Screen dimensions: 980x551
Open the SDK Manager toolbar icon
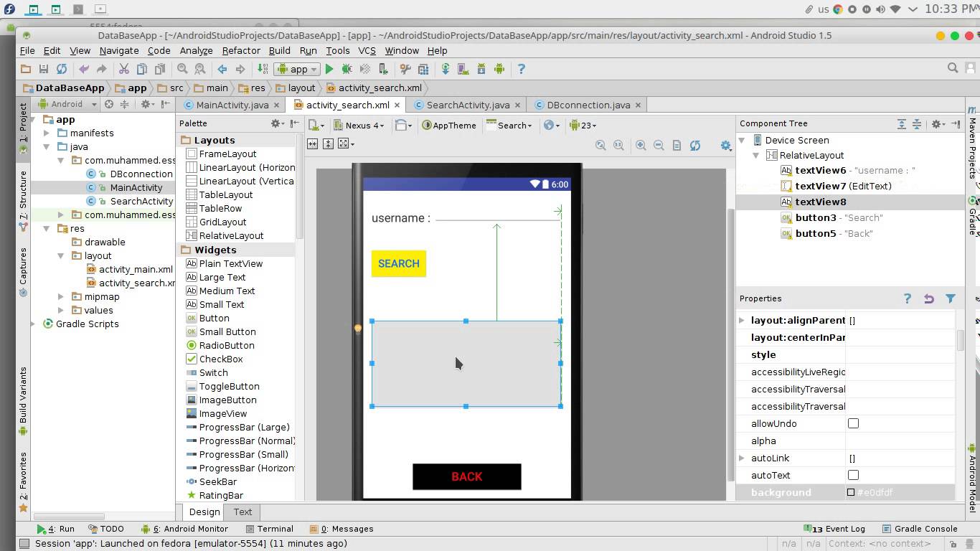(x=480, y=69)
